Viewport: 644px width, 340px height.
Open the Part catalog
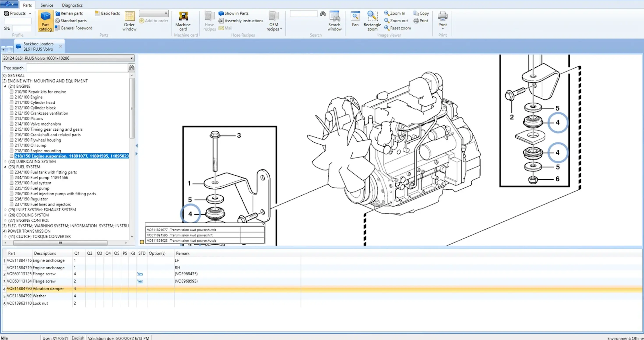point(45,21)
